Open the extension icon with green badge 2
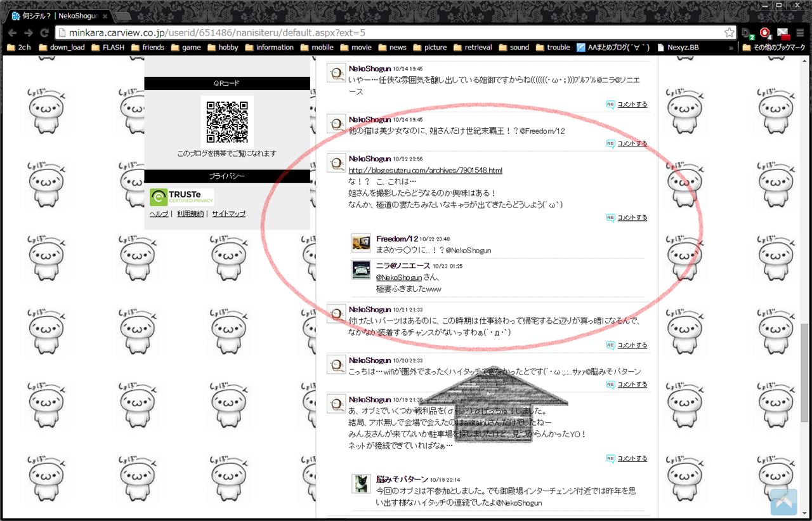Screen dimensions: 812x521 [749, 33]
